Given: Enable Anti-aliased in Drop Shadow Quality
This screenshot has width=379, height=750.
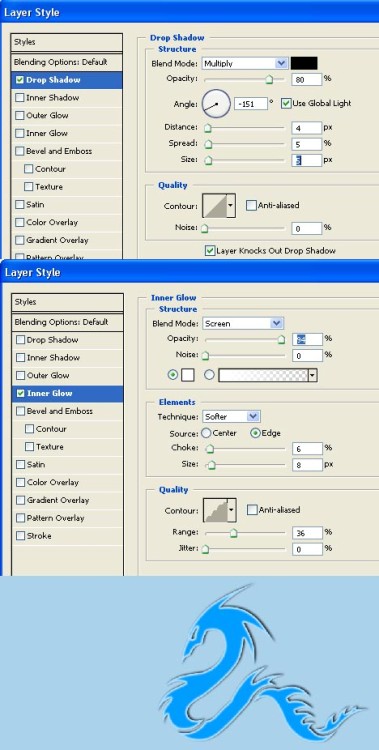Looking at the screenshot, I should (251, 205).
